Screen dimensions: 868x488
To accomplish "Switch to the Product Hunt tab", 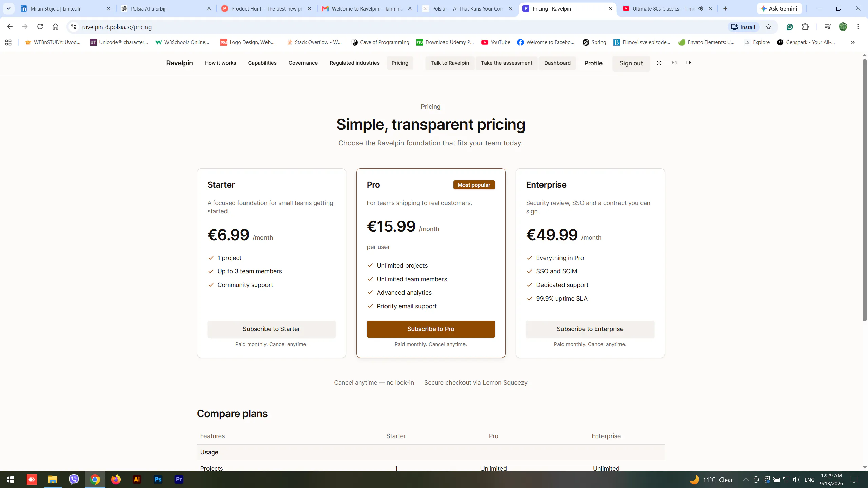I will (267, 8).
